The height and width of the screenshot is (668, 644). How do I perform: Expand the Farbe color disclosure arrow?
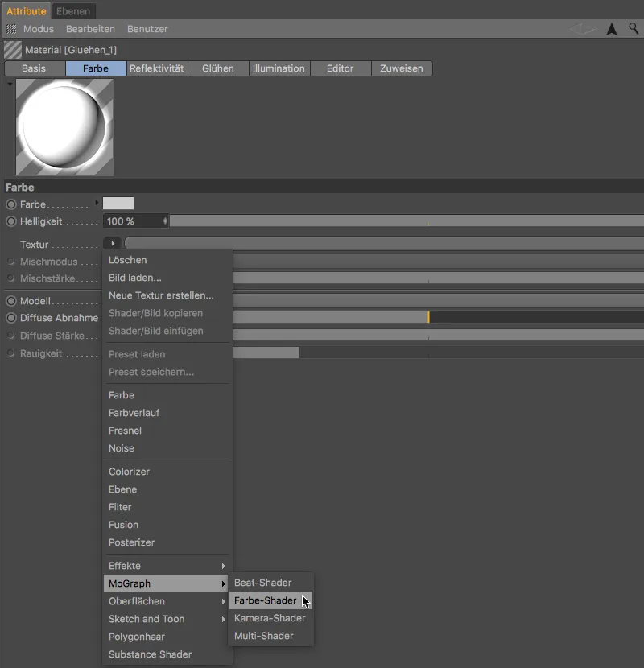(97, 203)
